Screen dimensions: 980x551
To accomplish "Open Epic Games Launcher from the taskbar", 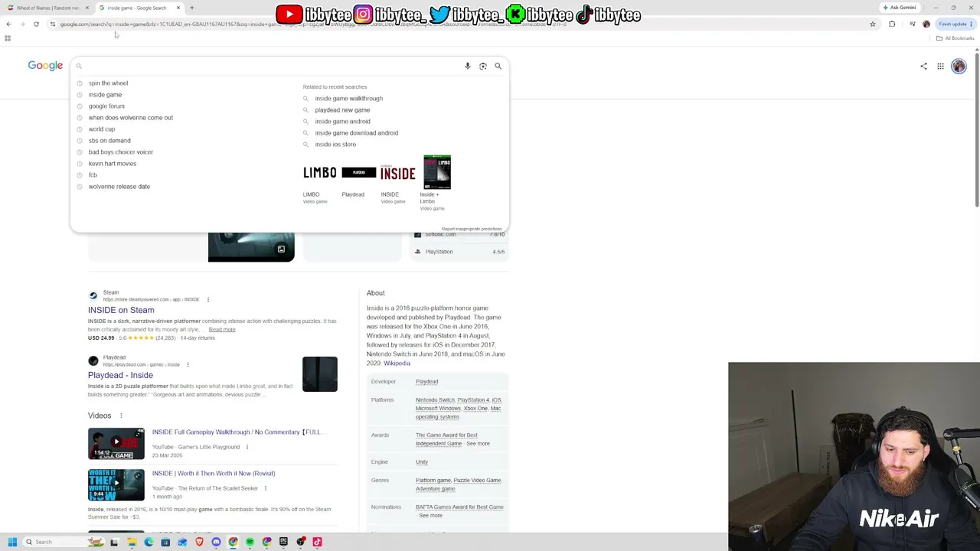I will [283, 542].
